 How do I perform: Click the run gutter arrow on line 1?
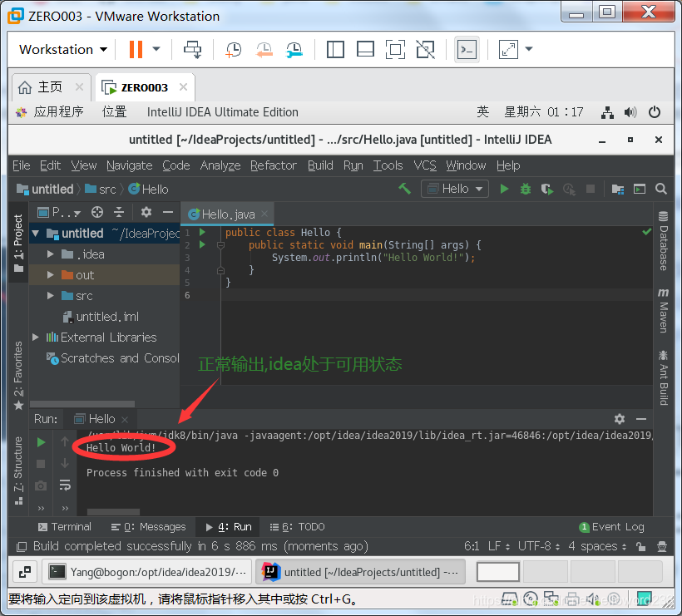pos(202,232)
